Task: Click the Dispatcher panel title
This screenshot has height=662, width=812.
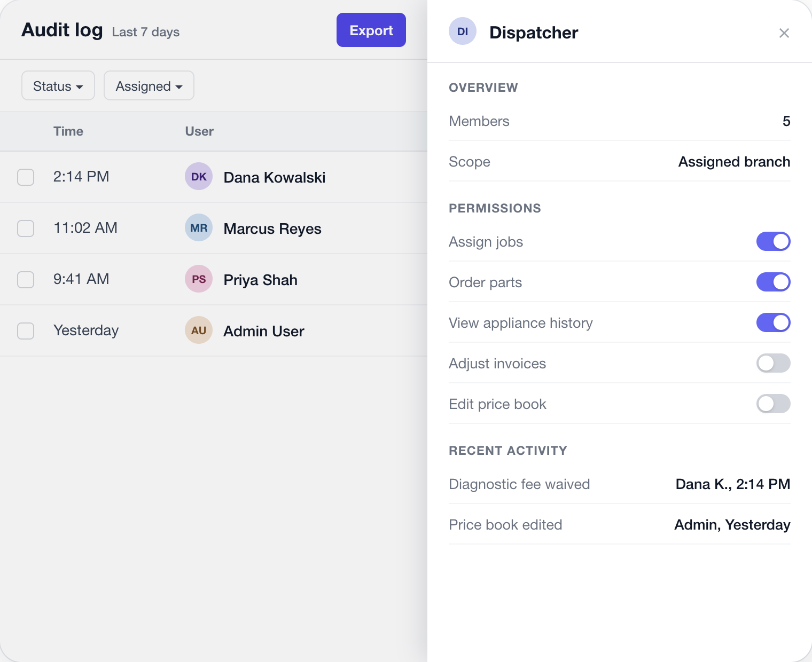Action: [x=534, y=33]
